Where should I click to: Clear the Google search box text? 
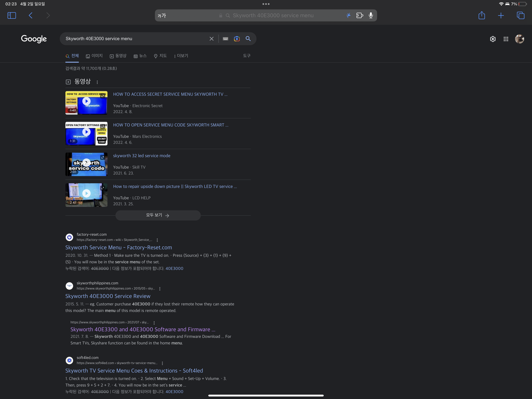(211, 39)
